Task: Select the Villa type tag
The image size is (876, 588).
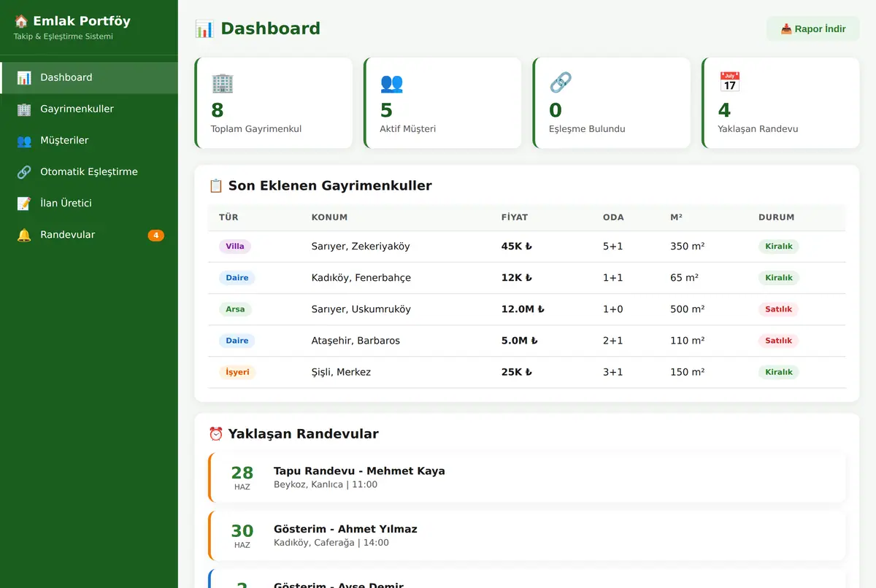Action: [235, 247]
